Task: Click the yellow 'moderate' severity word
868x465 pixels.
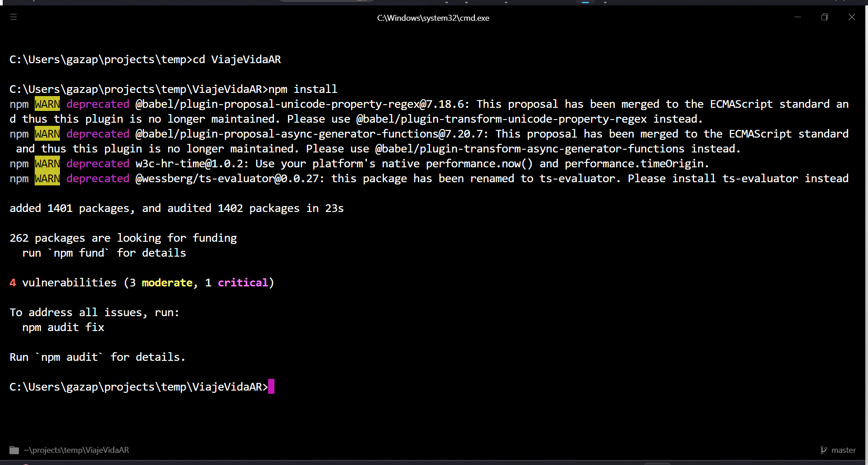Action: click(x=167, y=283)
